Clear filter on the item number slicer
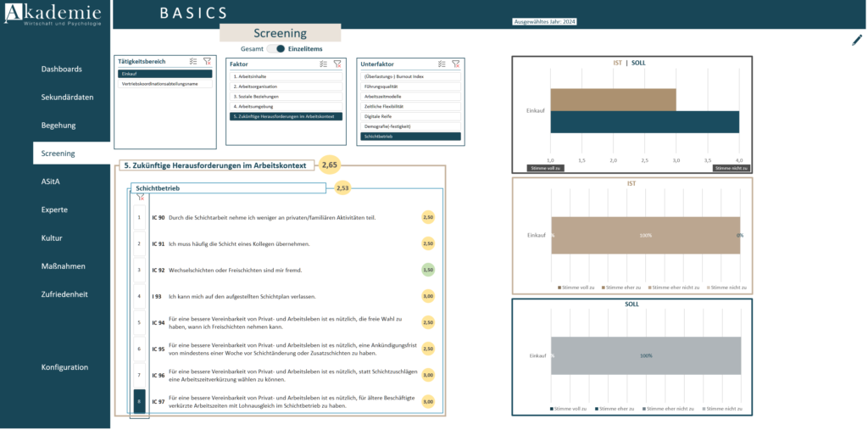 click(x=140, y=197)
